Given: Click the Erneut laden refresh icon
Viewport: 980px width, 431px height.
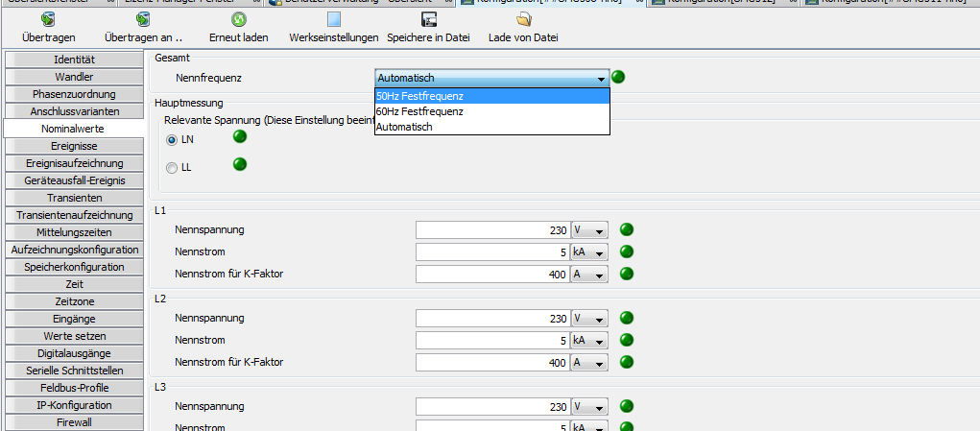Looking at the screenshot, I should 239,19.
